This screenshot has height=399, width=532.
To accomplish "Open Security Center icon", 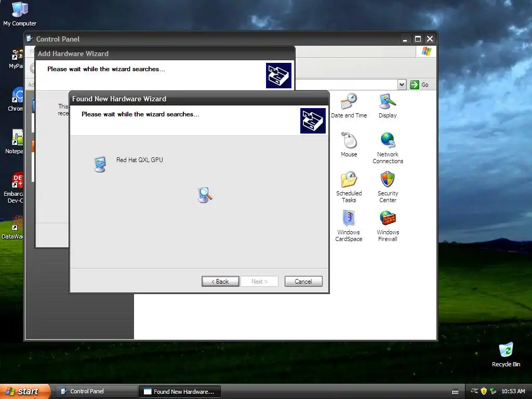I will click(388, 187).
